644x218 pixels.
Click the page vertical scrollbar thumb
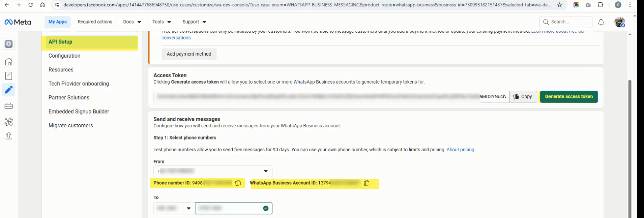630,148
